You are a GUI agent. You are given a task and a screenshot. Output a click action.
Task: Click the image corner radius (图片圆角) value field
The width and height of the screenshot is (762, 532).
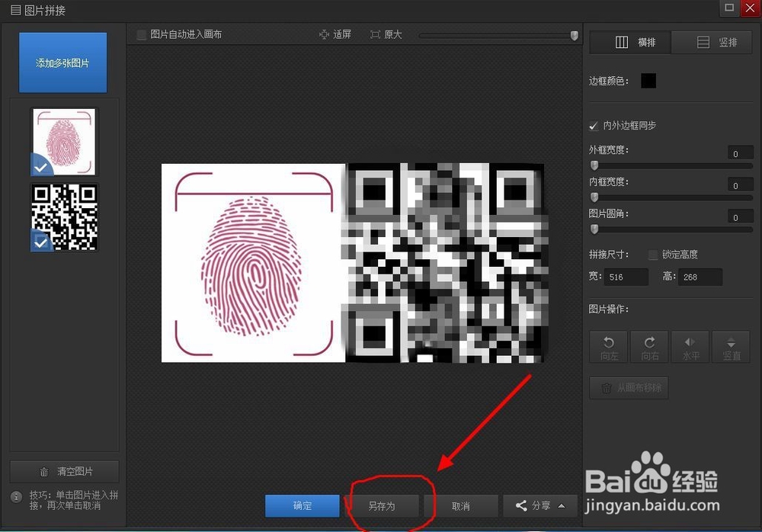pos(740,217)
